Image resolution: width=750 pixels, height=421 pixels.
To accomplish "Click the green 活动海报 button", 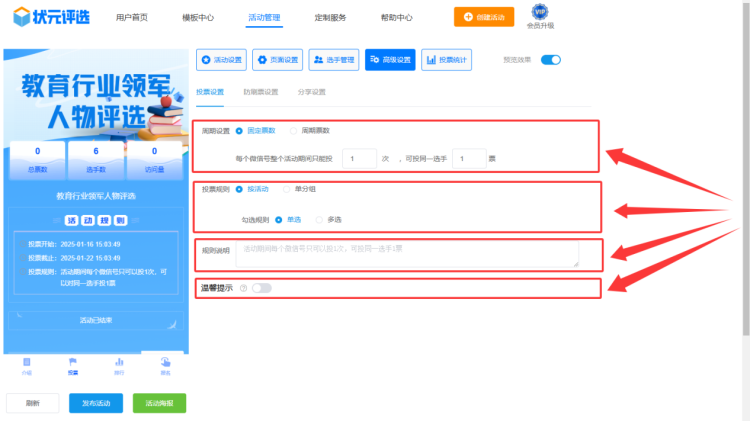I will [159, 403].
